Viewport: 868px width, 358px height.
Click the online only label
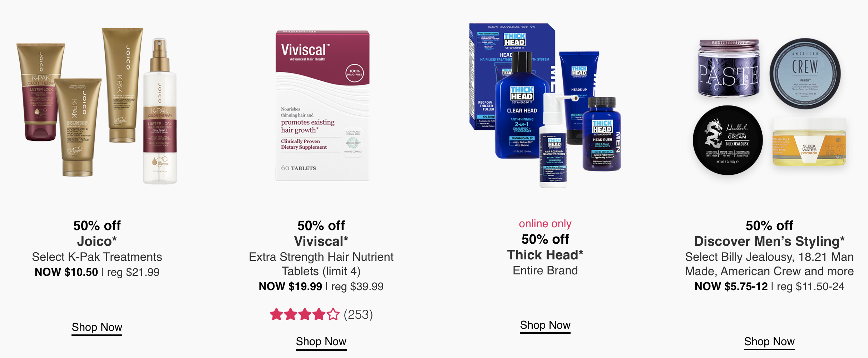[x=545, y=224]
